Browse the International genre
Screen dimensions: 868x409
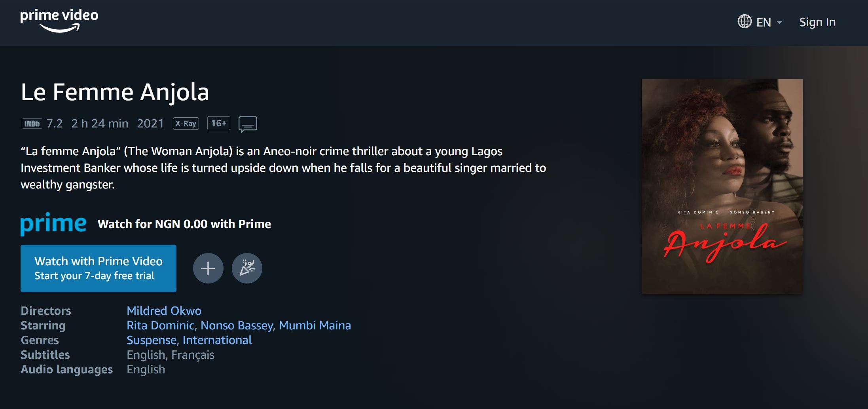point(217,340)
